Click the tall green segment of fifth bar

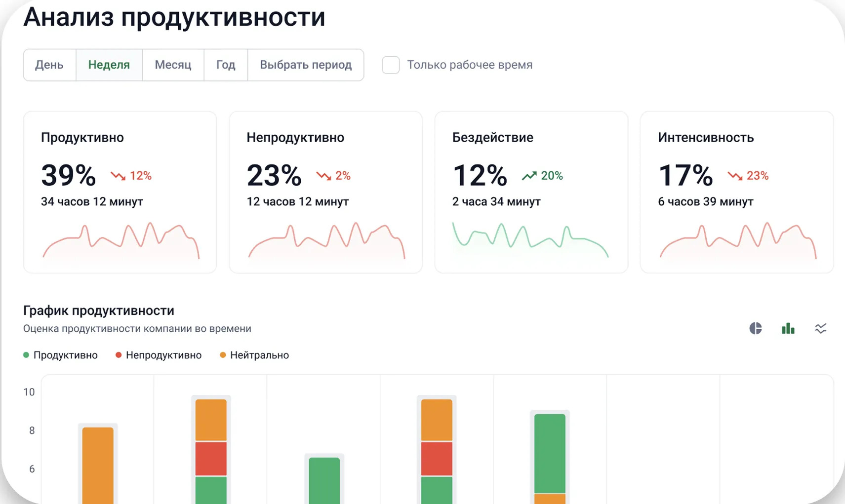point(550,454)
